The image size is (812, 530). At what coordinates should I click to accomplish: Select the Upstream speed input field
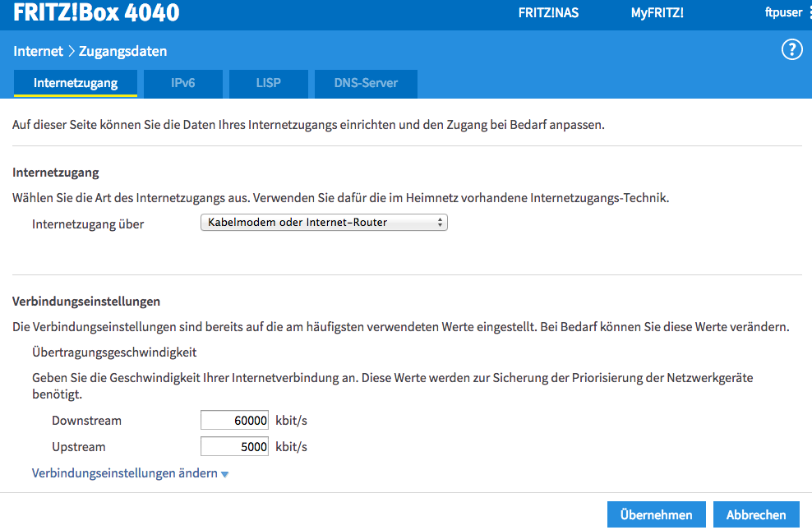(x=234, y=445)
